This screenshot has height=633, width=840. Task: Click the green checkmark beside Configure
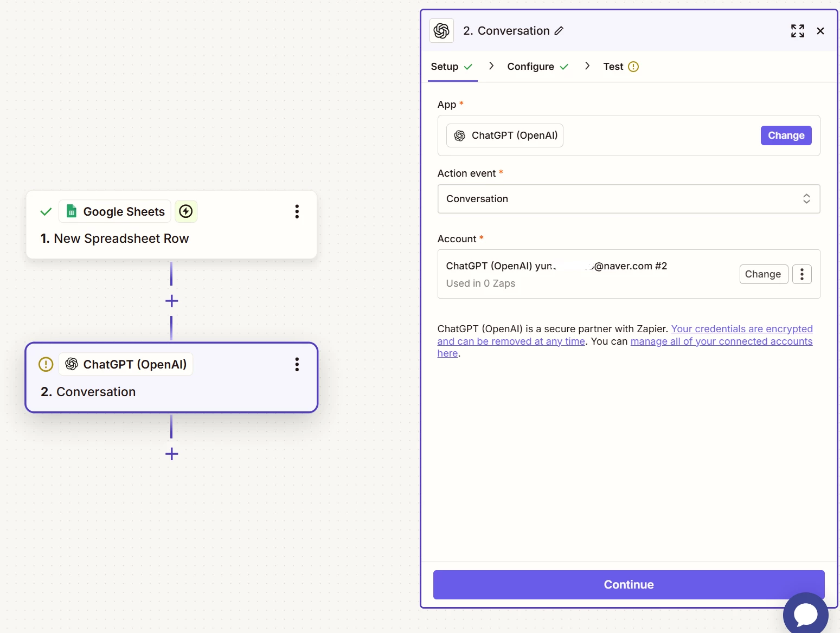click(x=564, y=67)
